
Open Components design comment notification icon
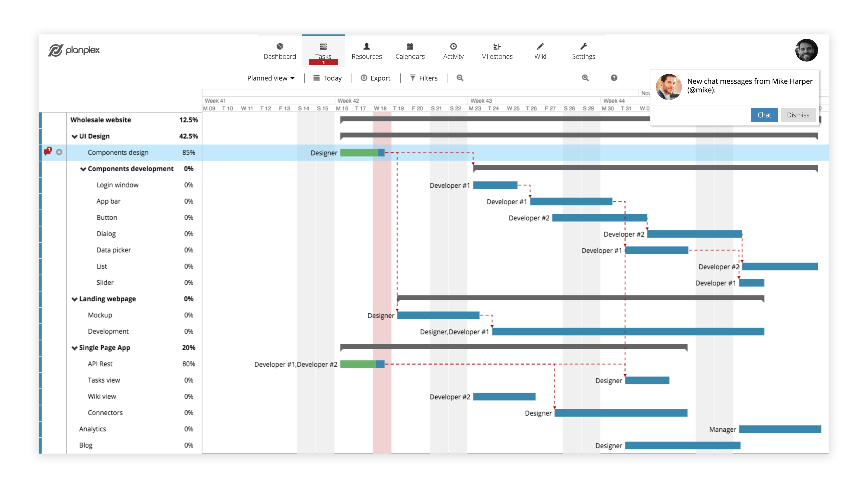(x=48, y=152)
